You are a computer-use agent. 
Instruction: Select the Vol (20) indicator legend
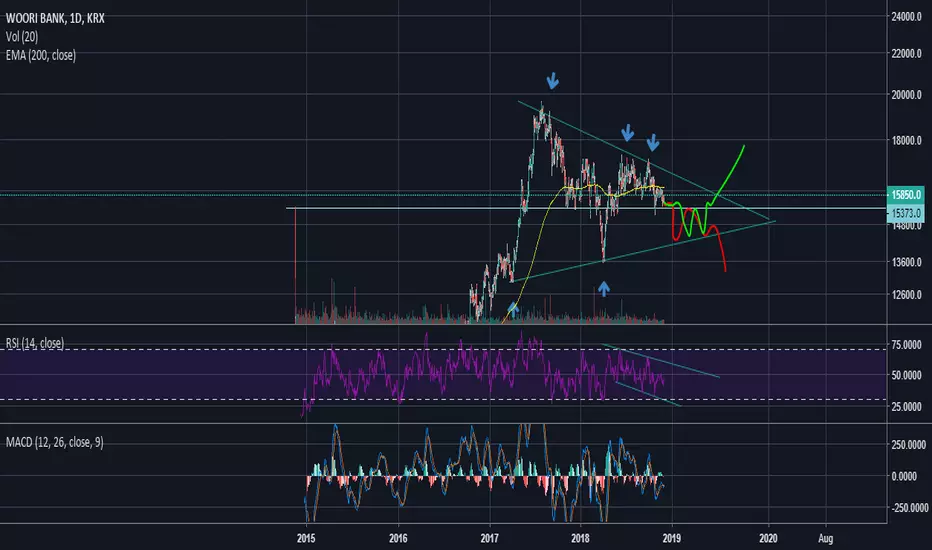point(22,37)
